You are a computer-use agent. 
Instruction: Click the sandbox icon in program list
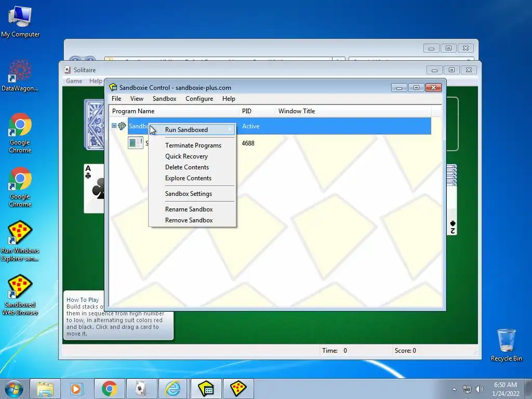click(x=122, y=126)
